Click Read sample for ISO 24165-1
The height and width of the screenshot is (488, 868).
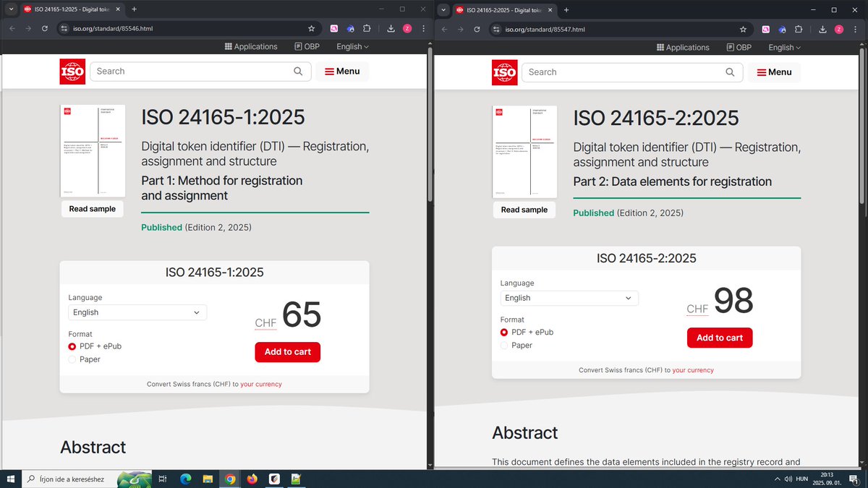(92, 209)
